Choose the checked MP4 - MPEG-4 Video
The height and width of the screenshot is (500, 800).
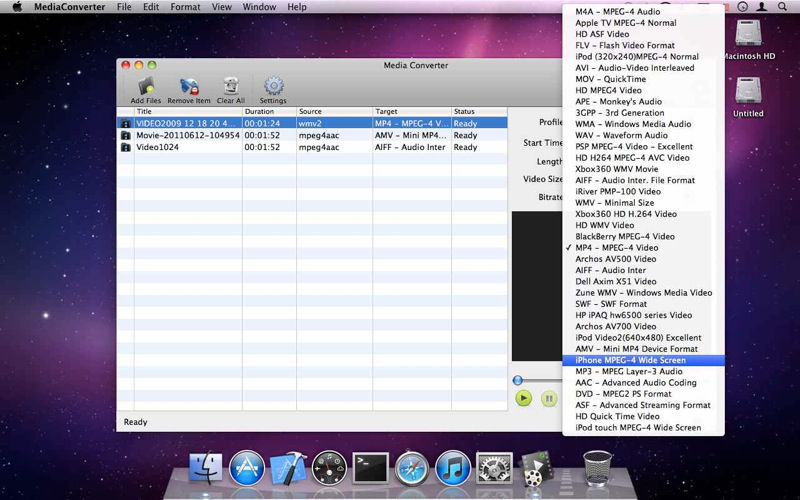tap(643, 247)
